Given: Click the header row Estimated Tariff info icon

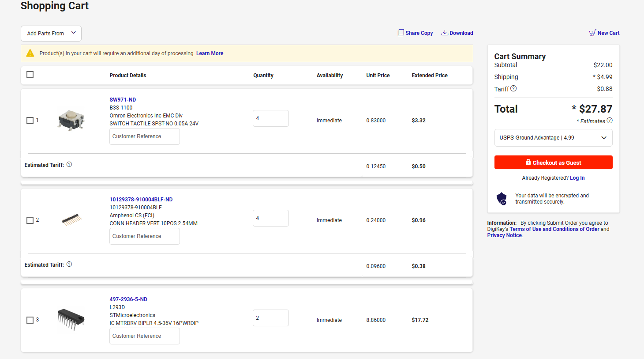Looking at the screenshot, I should [69, 265].
